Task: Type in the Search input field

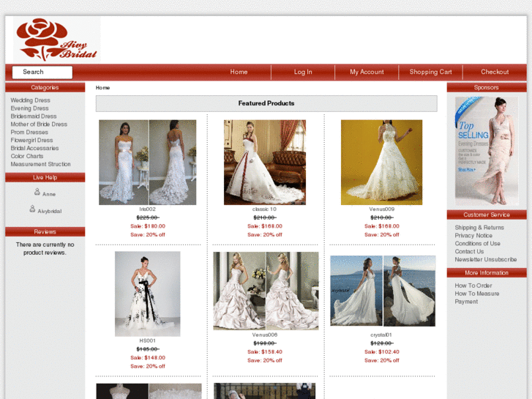Action: 42,72
